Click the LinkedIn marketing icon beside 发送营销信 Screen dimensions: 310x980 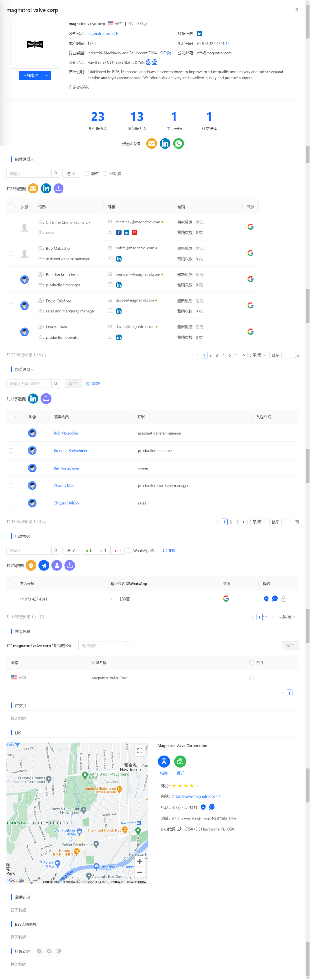point(165,143)
